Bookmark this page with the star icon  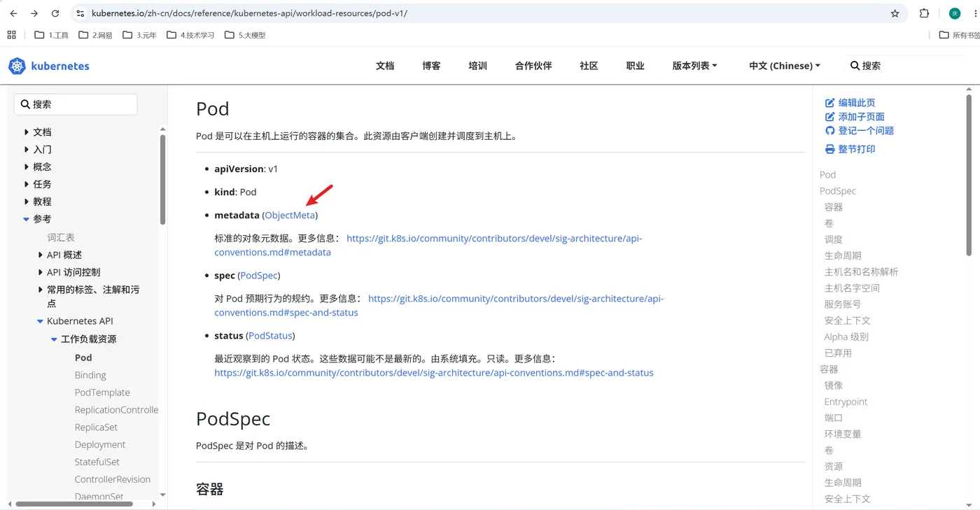click(x=895, y=13)
